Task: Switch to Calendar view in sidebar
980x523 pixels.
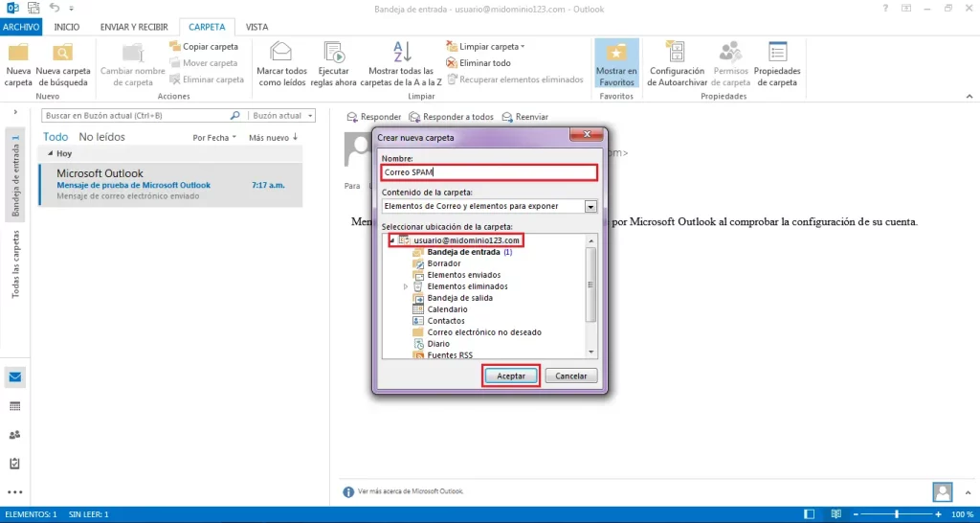Action: pyautogui.click(x=15, y=406)
